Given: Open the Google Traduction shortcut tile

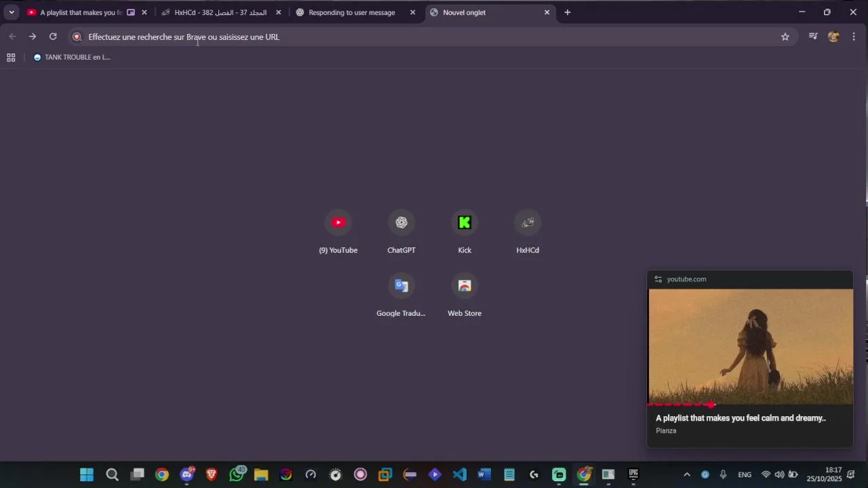Looking at the screenshot, I should (x=401, y=295).
